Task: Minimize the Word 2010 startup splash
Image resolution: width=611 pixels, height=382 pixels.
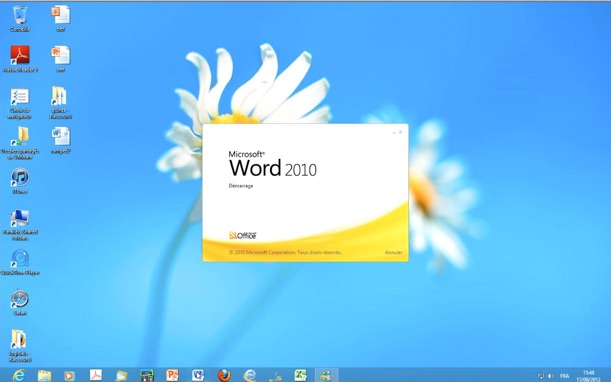Action: click(394, 133)
